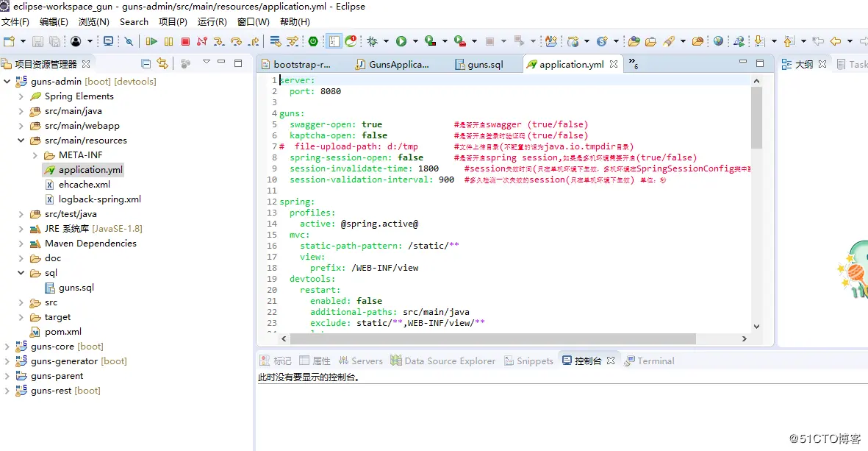Expand the Maven Dependencies node
The image size is (868, 451).
pyautogui.click(x=21, y=244)
